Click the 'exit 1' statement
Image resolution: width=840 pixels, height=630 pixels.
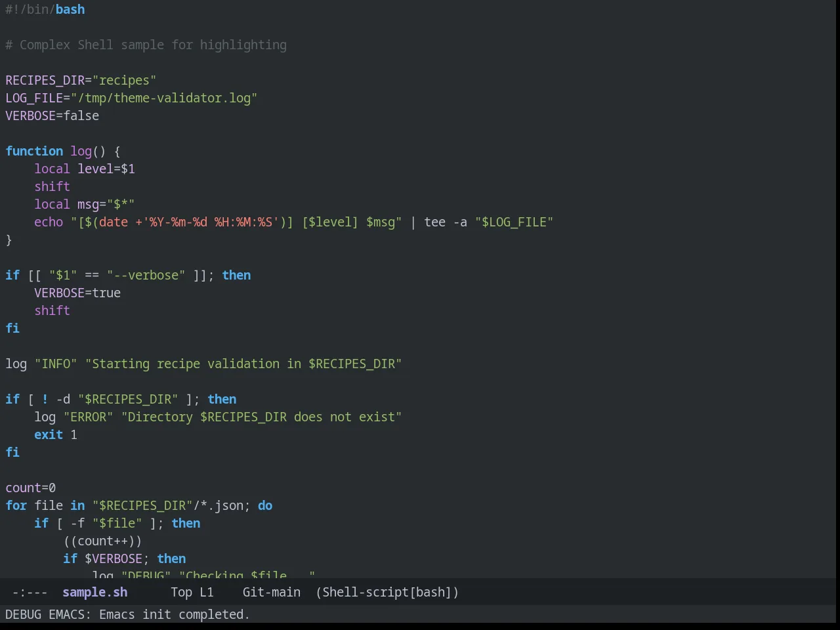pyautogui.click(x=56, y=434)
